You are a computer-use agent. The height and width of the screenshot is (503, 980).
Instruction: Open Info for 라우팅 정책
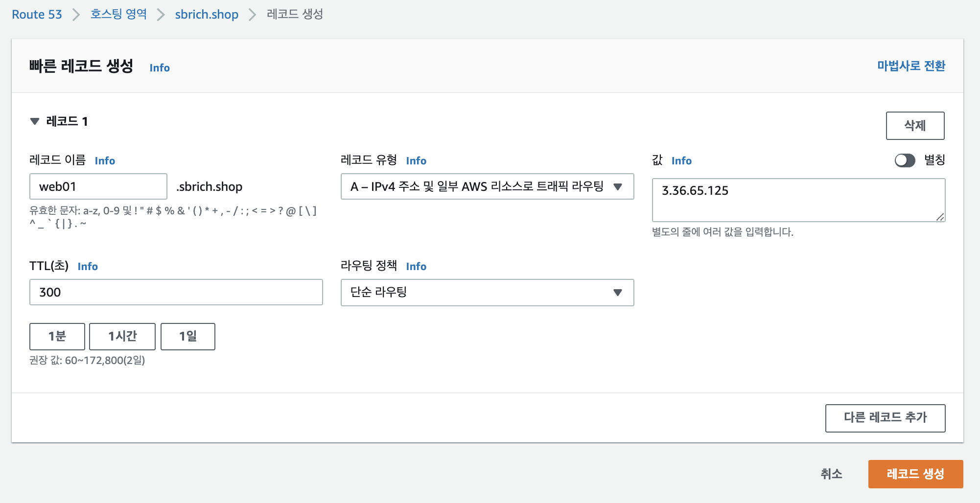416,266
